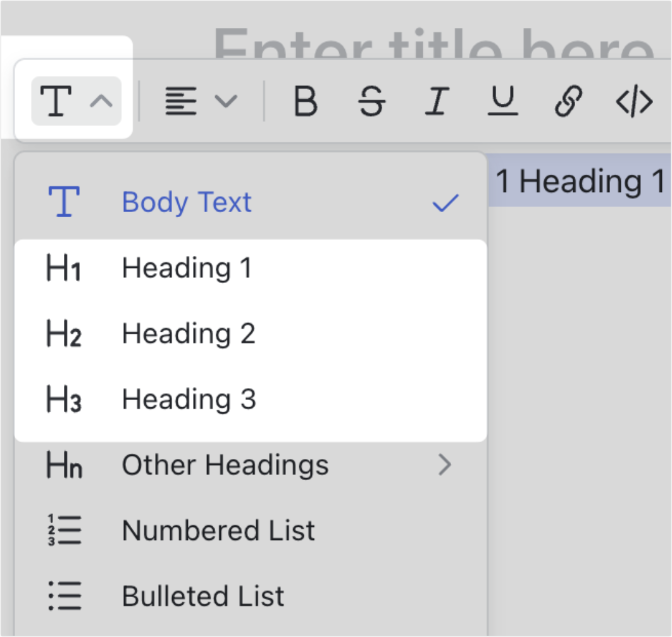The image size is (672, 637).
Task: Expand the Other Headings submenu
Action: [x=225, y=465]
